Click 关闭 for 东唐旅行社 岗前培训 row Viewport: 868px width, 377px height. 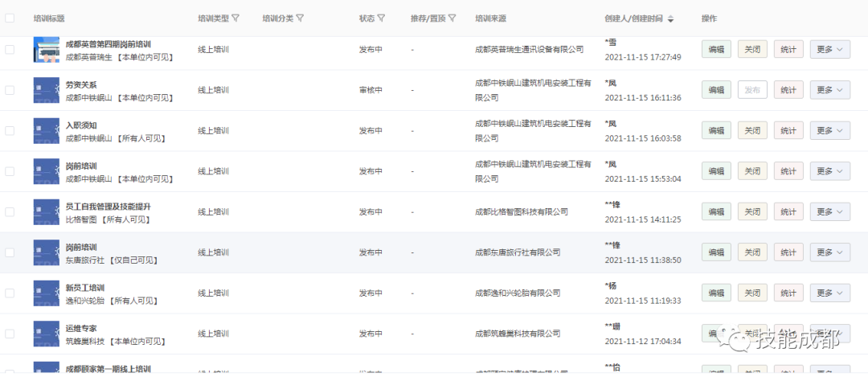[752, 252]
